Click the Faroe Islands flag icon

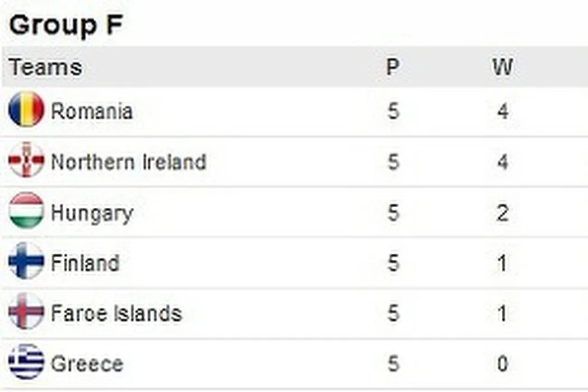coord(26,311)
